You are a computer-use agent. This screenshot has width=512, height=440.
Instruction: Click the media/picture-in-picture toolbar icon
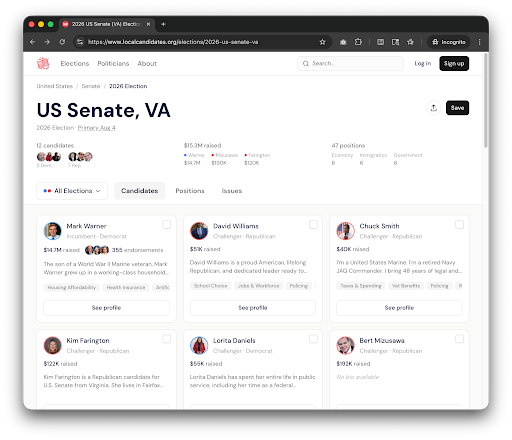coord(395,42)
